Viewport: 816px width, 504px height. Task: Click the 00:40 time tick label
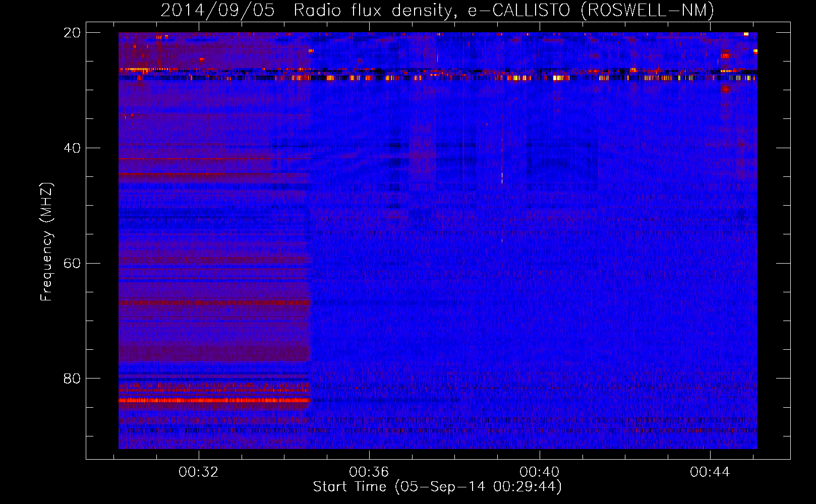click(540, 472)
